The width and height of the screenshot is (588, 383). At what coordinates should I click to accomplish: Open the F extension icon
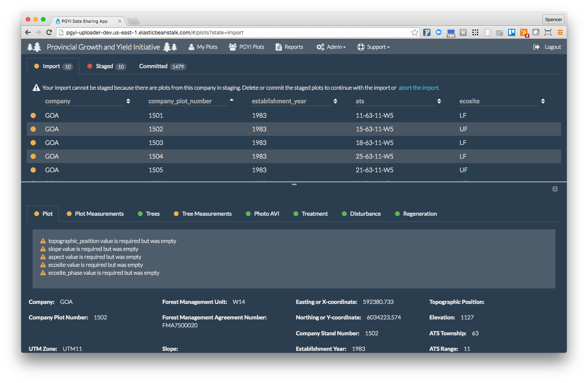pyautogui.click(x=427, y=33)
